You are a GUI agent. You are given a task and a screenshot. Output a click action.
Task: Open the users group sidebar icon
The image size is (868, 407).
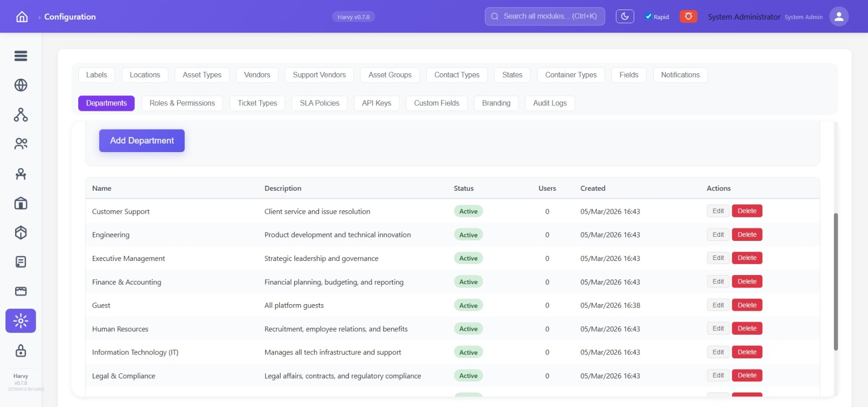21,144
